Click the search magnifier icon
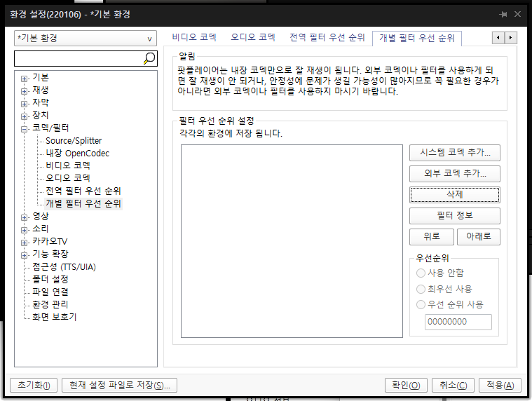Screen dimensions: 532x401 coord(149,58)
